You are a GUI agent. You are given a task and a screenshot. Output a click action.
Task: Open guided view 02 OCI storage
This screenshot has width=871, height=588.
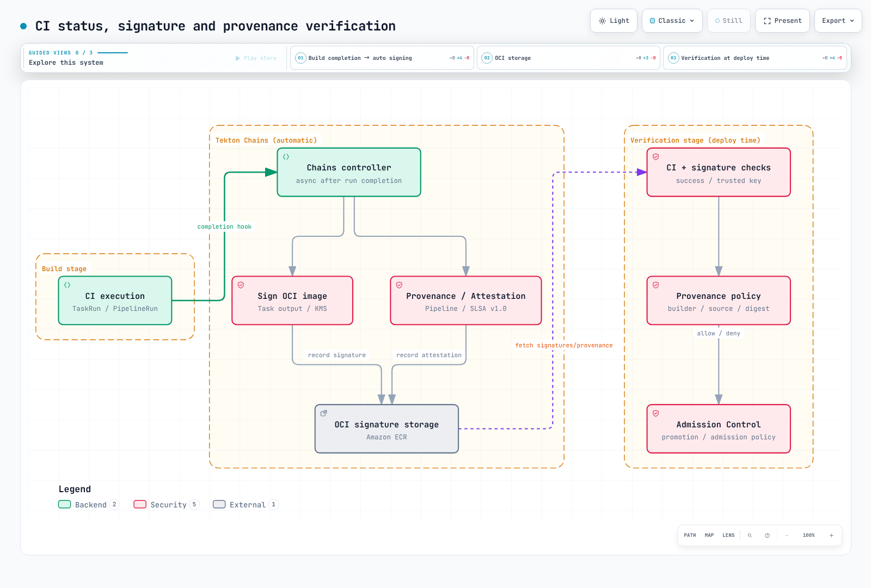(568, 58)
